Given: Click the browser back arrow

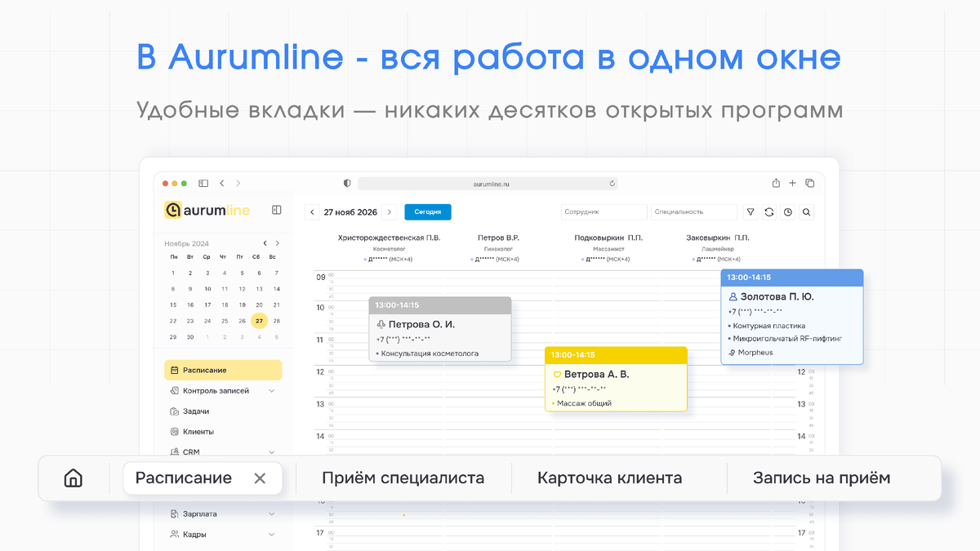Looking at the screenshot, I should point(222,184).
